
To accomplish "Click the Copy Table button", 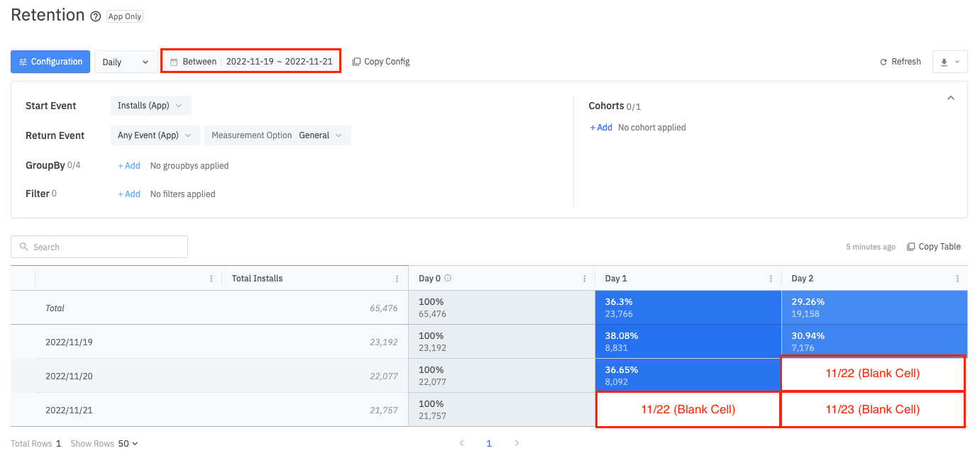I will click(933, 247).
